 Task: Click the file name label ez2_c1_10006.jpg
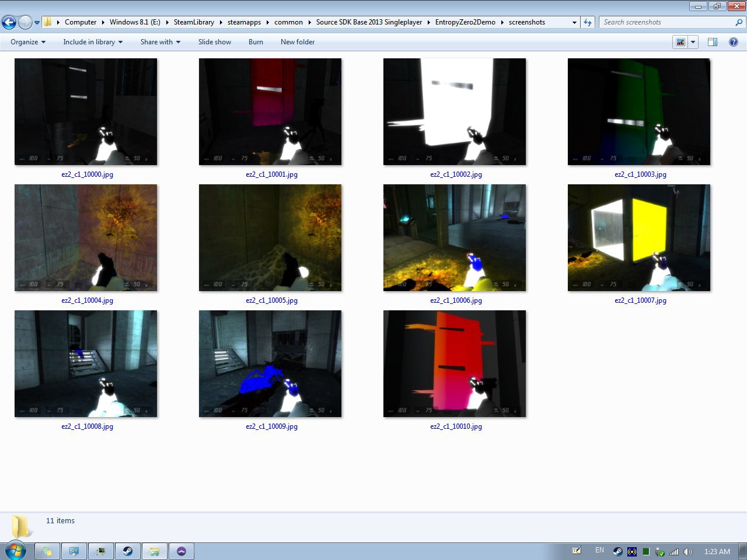[456, 300]
